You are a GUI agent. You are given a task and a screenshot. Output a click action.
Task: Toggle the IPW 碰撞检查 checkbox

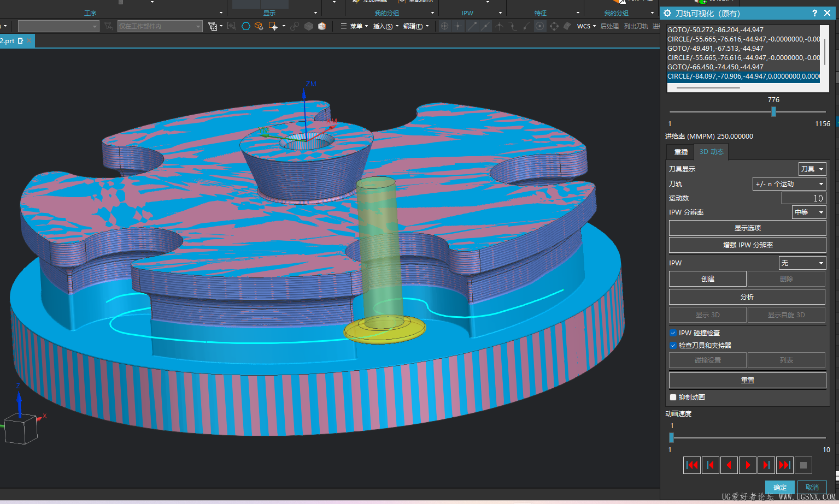[x=673, y=333]
